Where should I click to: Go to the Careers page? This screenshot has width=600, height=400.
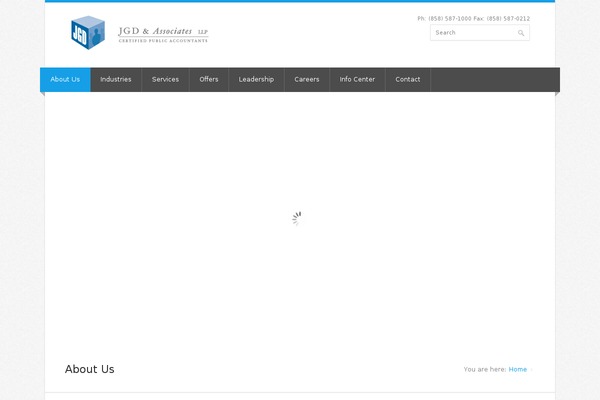[307, 80]
